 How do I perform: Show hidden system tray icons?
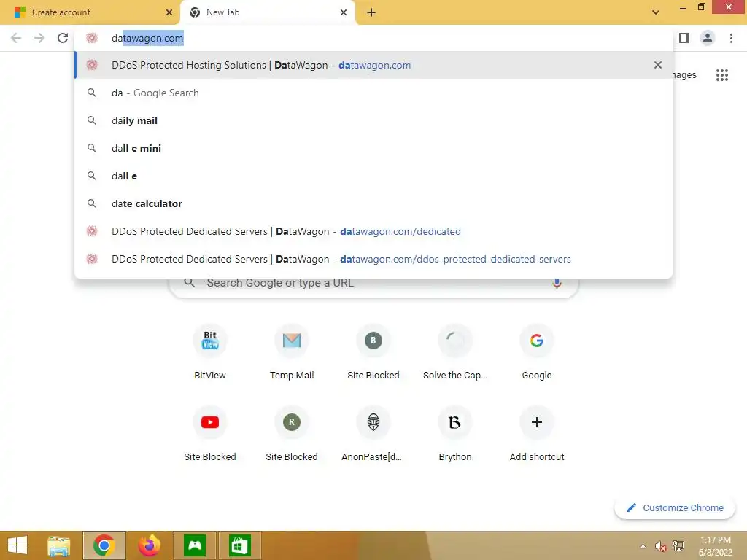click(x=643, y=546)
